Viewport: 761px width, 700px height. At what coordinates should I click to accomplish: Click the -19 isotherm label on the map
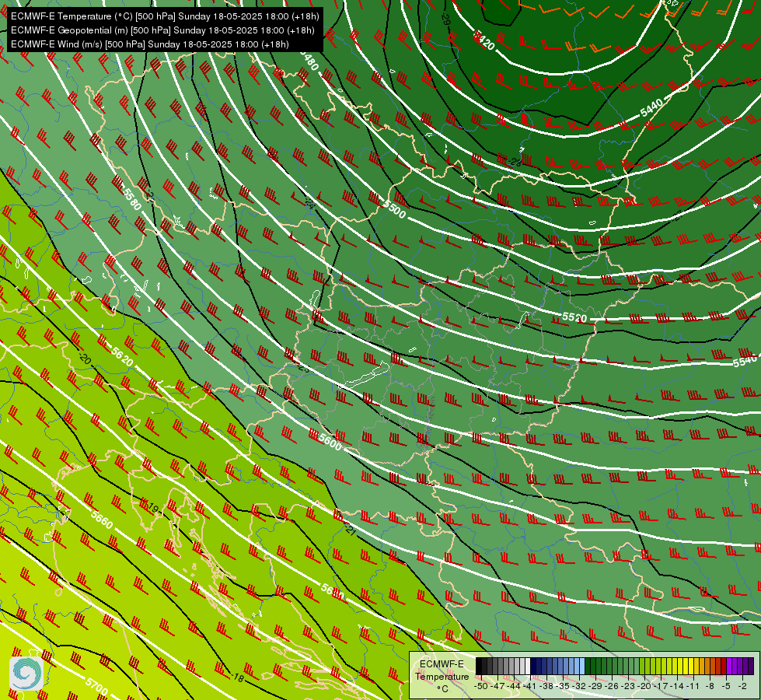[x=152, y=506]
